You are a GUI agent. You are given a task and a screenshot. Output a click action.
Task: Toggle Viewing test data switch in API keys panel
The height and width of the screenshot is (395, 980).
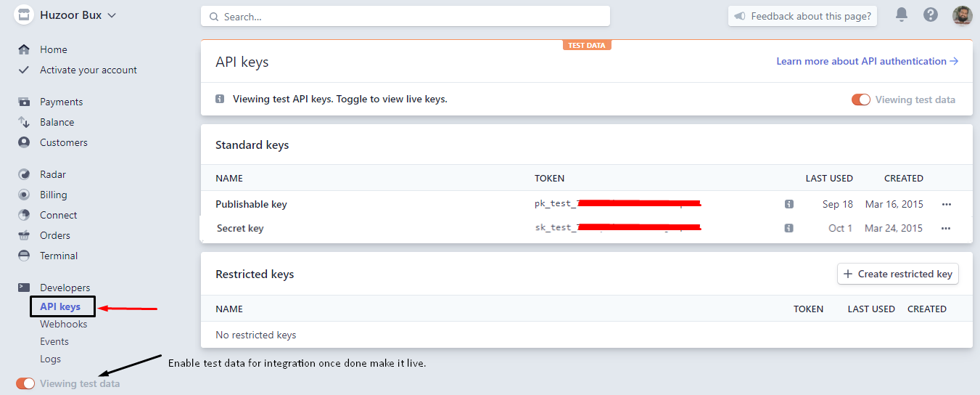coord(861,99)
